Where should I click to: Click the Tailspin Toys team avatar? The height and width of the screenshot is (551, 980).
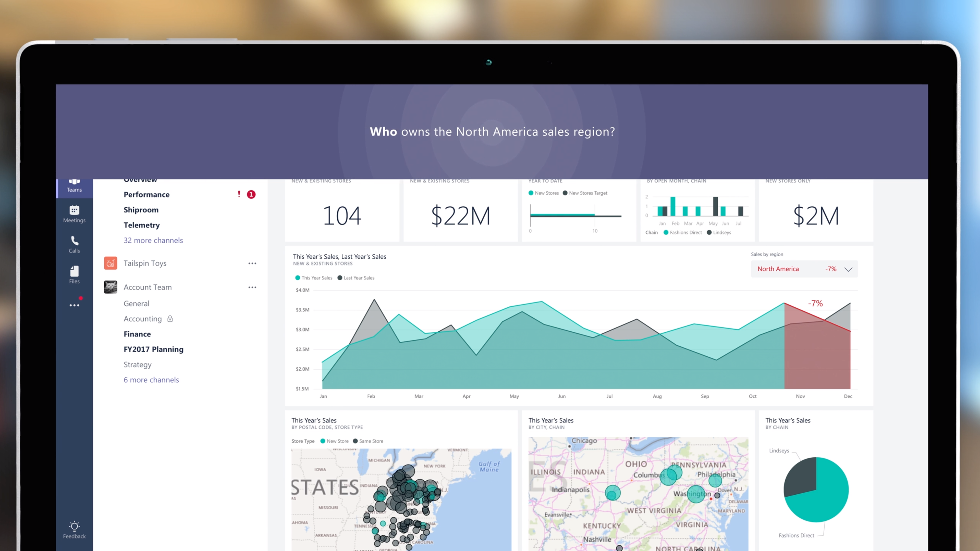click(x=110, y=263)
